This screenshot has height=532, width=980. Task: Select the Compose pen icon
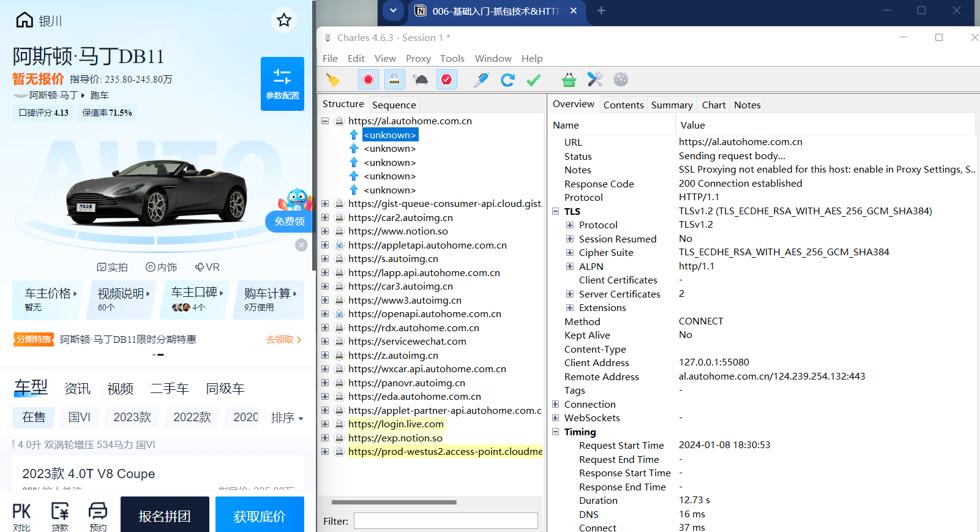pyautogui.click(x=481, y=80)
